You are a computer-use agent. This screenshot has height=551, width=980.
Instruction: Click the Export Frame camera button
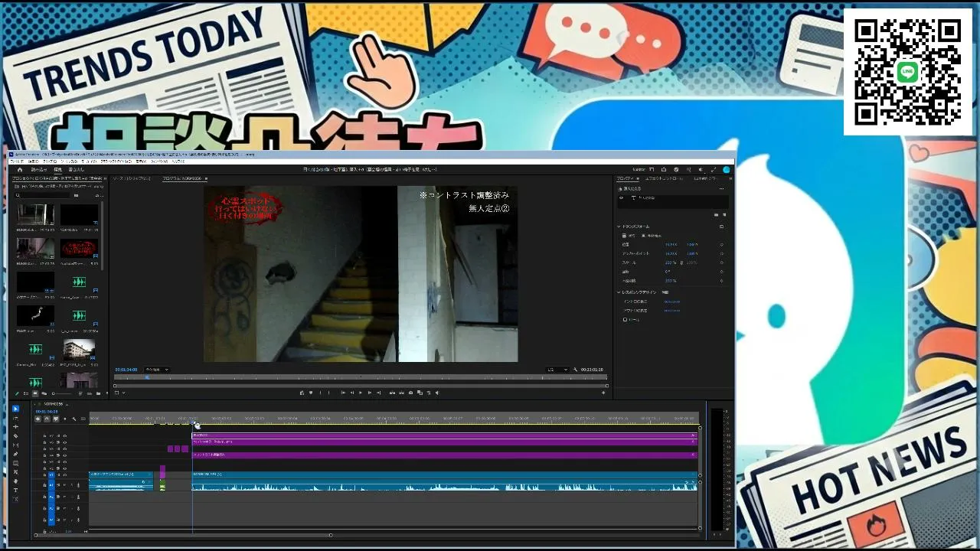pos(410,393)
